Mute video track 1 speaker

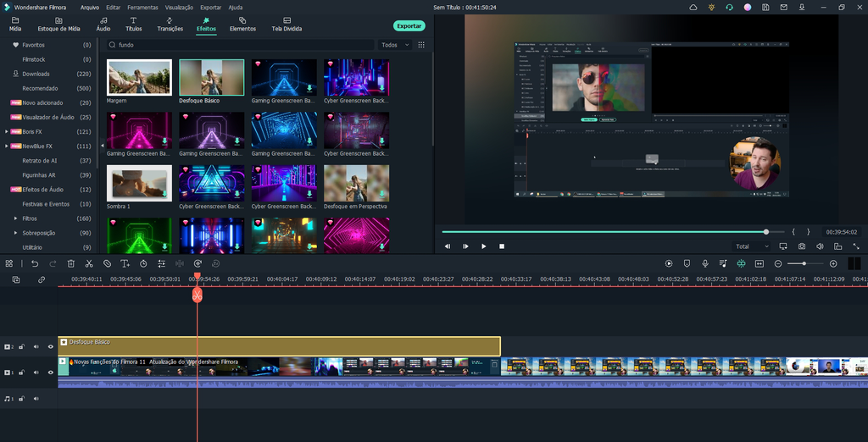(36, 373)
